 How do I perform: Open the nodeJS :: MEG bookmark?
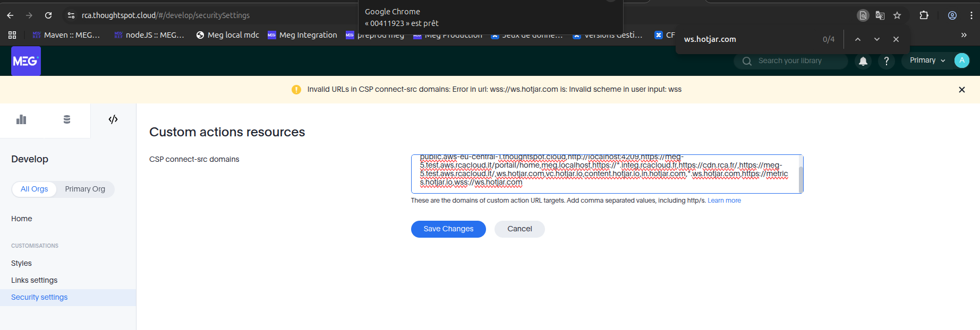pos(149,35)
